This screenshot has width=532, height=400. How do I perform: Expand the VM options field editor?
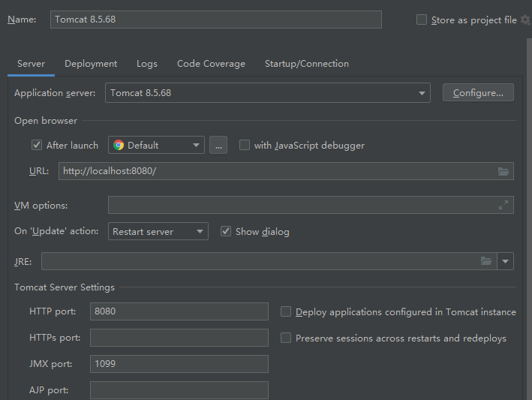tap(503, 205)
